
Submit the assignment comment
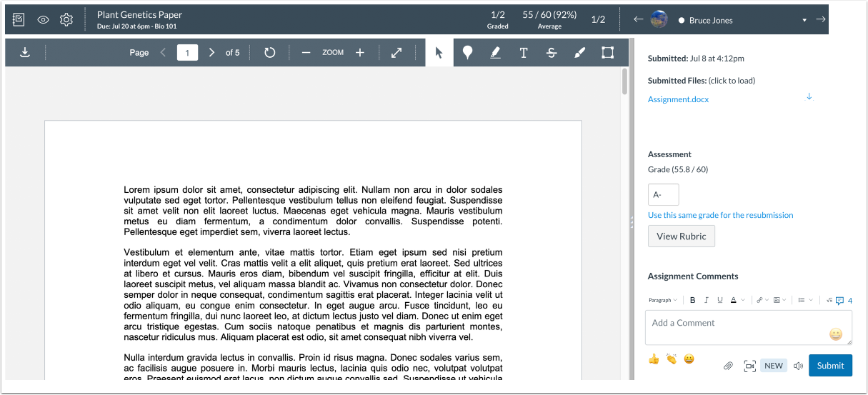pos(830,365)
